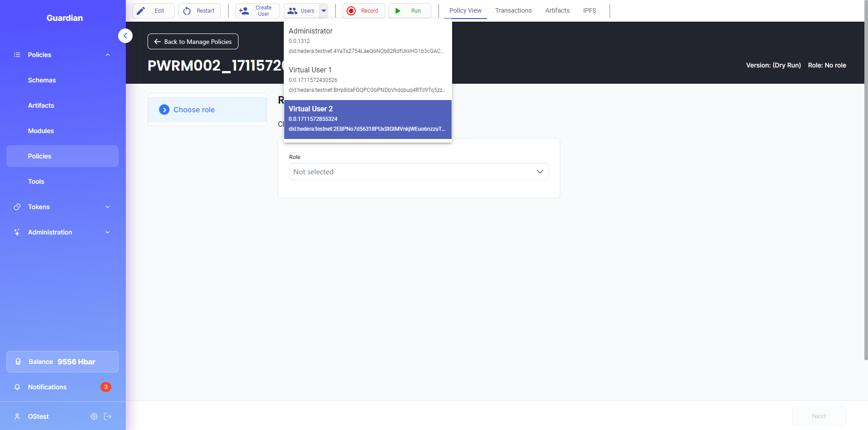Click the Create User icon
868x430 pixels.
pos(244,11)
